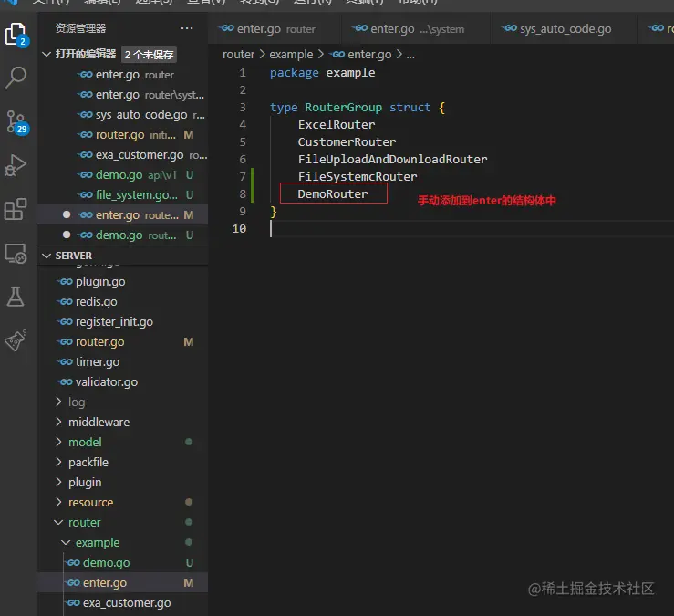Open enter.go router in open editors
The height and width of the screenshot is (616, 674).
122,75
